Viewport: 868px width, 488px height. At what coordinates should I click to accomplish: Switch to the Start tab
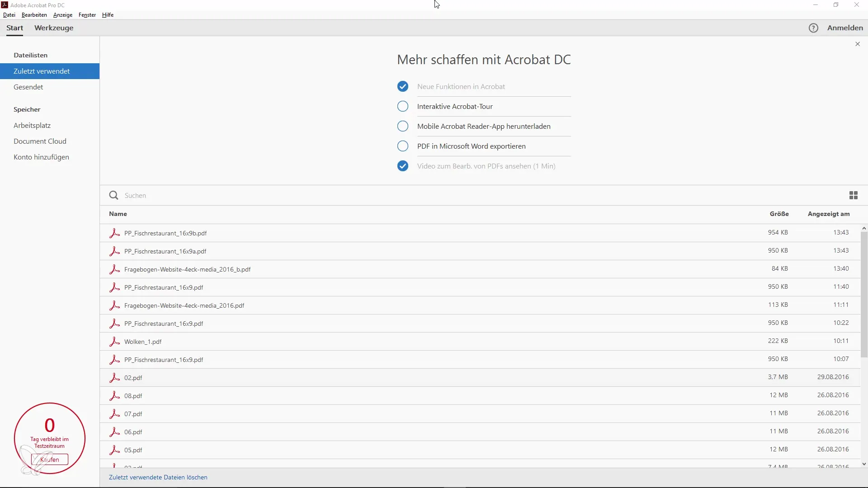14,28
